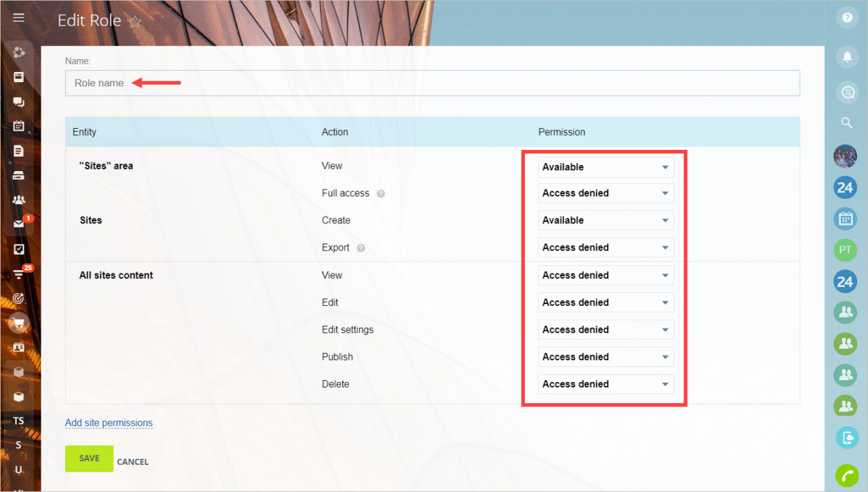The image size is (868, 492).
Task: Open the target marketing icon in sidebar
Action: click(19, 298)
